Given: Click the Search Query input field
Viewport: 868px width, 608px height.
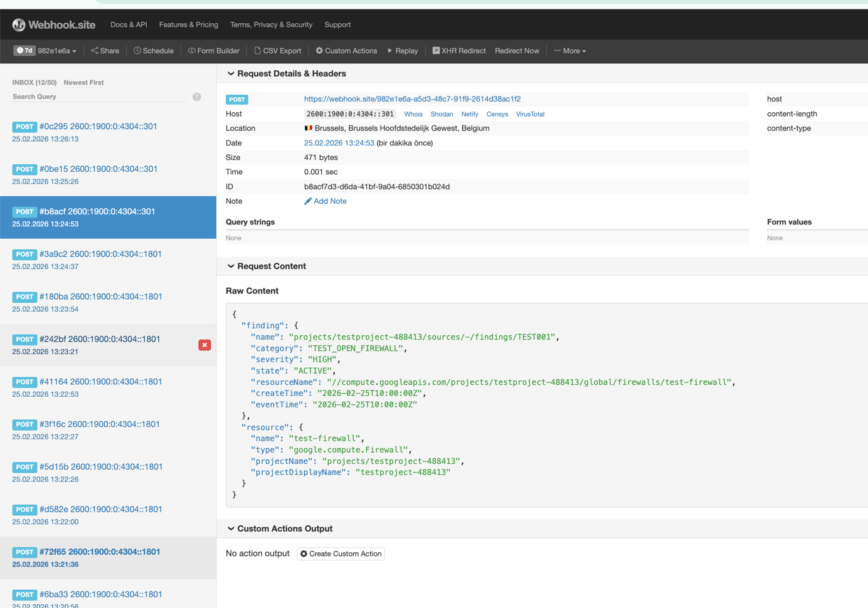Looking at the screenshot, I should click(100, 97).
